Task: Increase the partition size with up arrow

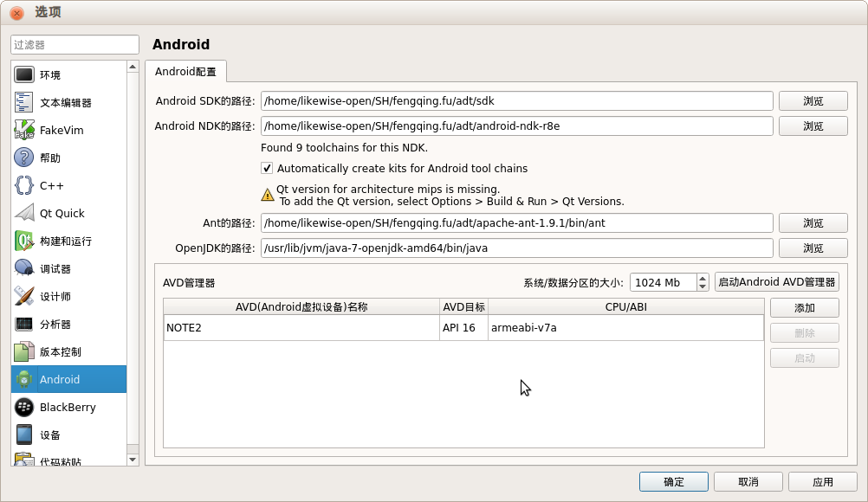Action: tap(703, 278)
